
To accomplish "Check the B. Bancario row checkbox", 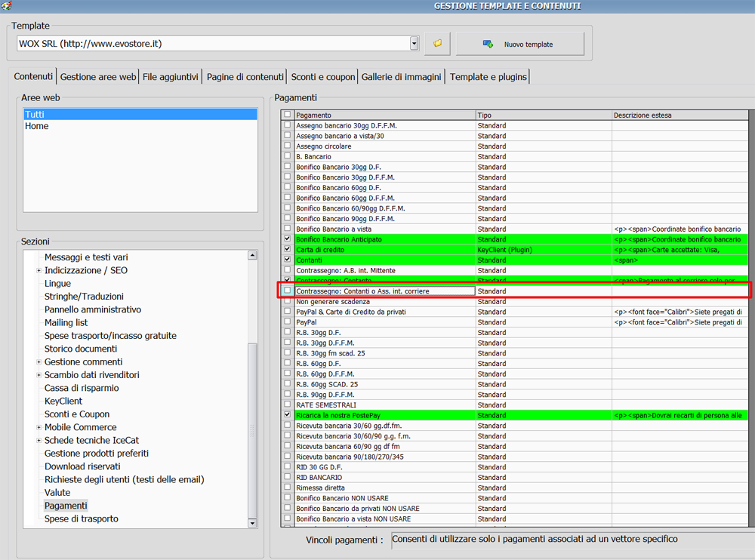I will click(288, 156).
